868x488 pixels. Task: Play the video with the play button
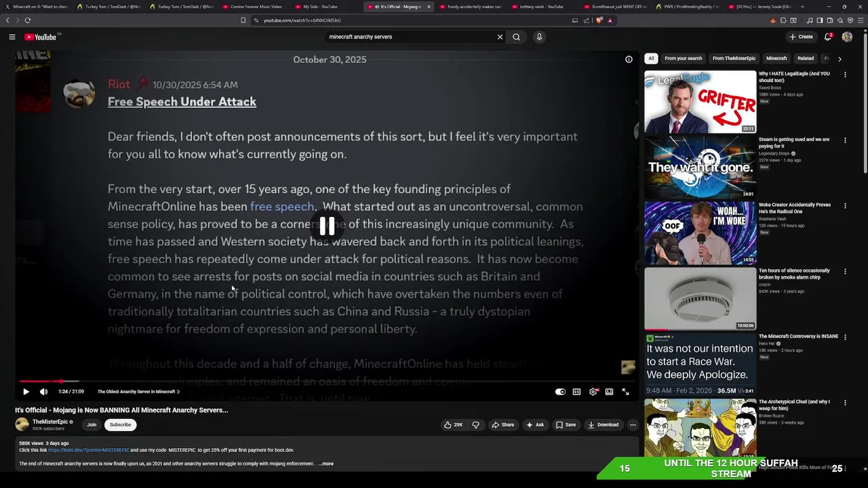click(x=26, y=392)
